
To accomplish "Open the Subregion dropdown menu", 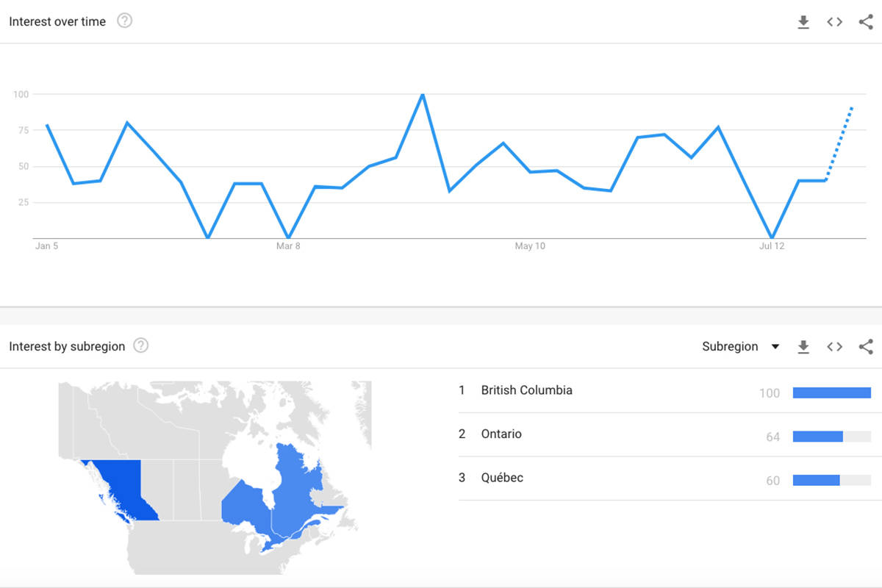I will [741, 346].
